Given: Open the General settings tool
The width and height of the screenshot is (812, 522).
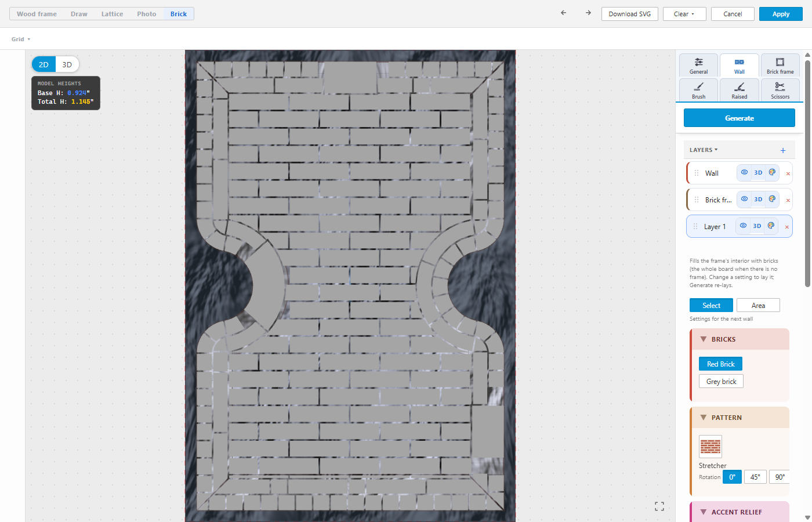Looking at the screenshot, I should tap(699, 66).
